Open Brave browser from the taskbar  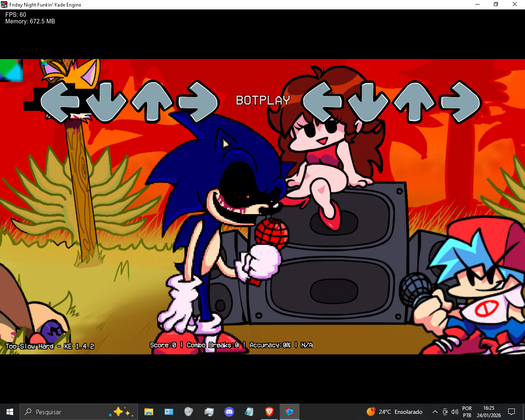click(x=269, y=412)
